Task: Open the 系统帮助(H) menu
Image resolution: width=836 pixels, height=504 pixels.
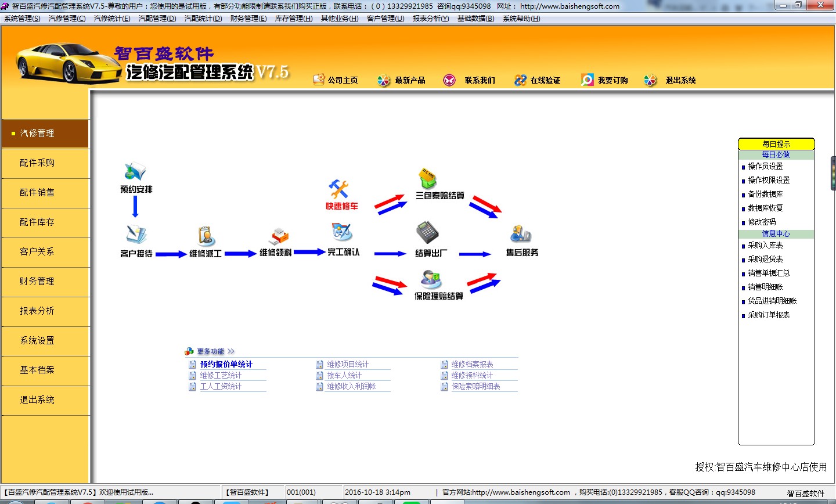Action: click(521, 19)
